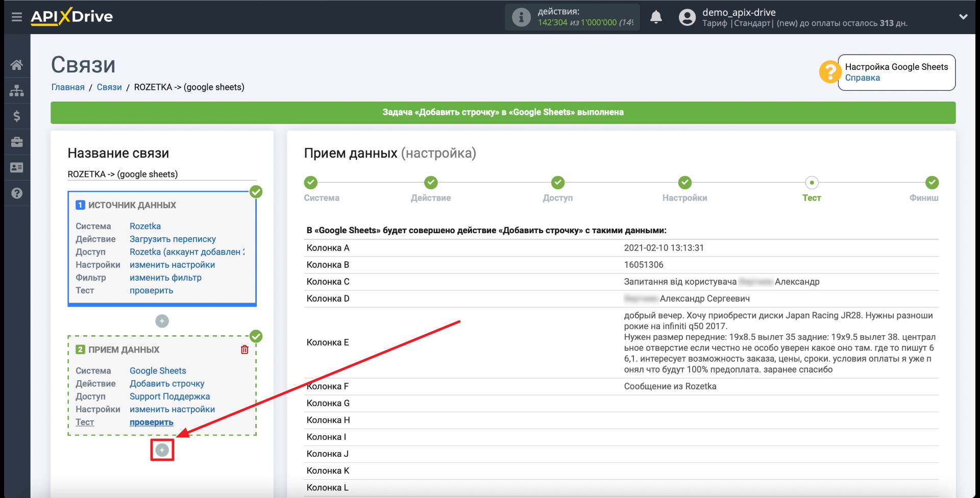Click the Колонка L label

point(328,488)
